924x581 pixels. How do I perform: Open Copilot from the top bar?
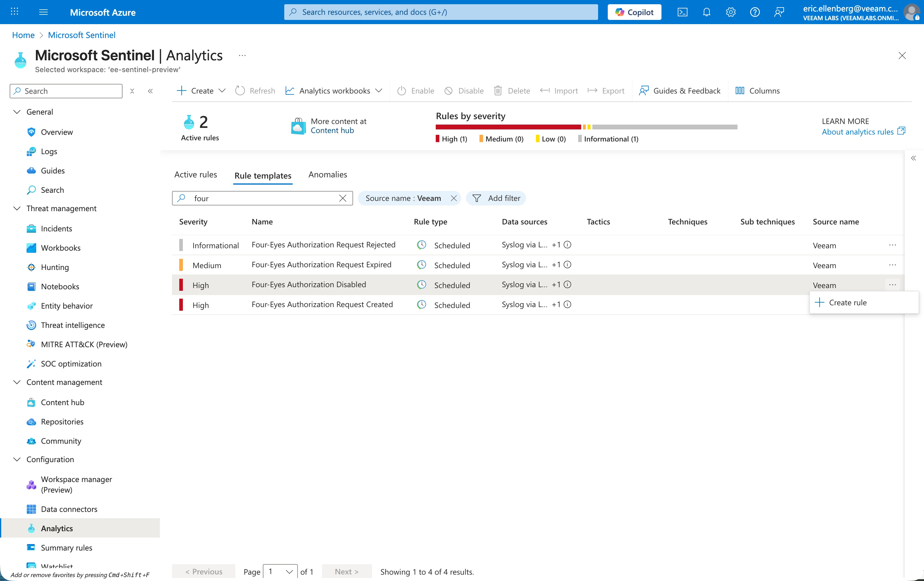[634, 12]
